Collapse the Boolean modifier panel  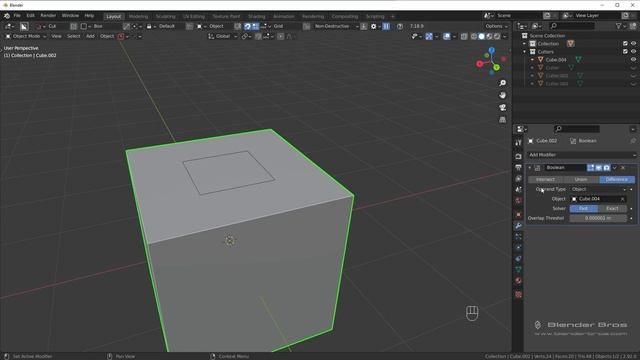(530, 168)
